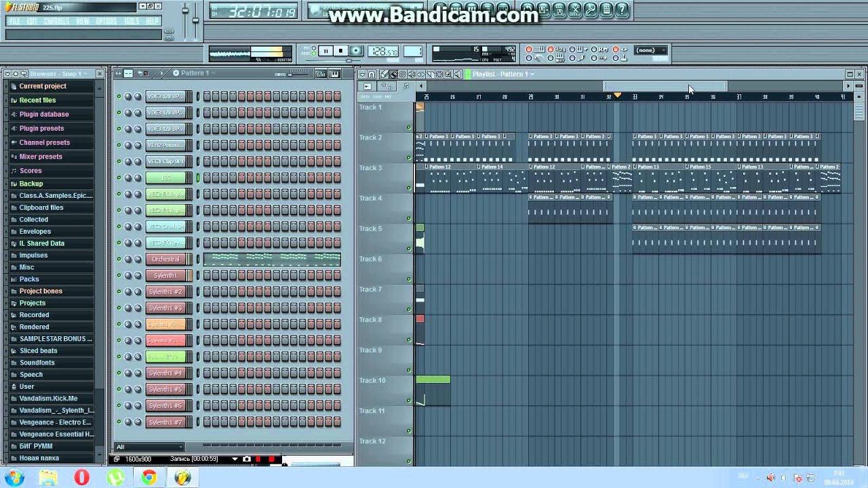Toggle first step of VEC1 Clap 001

207,161
